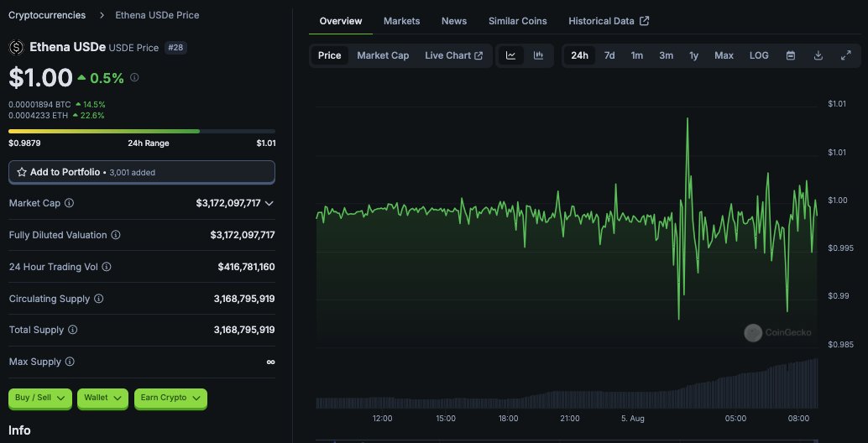Switch to the Similar Coins tab
This screenshot has width=868, height=443.
coord(518,21)
